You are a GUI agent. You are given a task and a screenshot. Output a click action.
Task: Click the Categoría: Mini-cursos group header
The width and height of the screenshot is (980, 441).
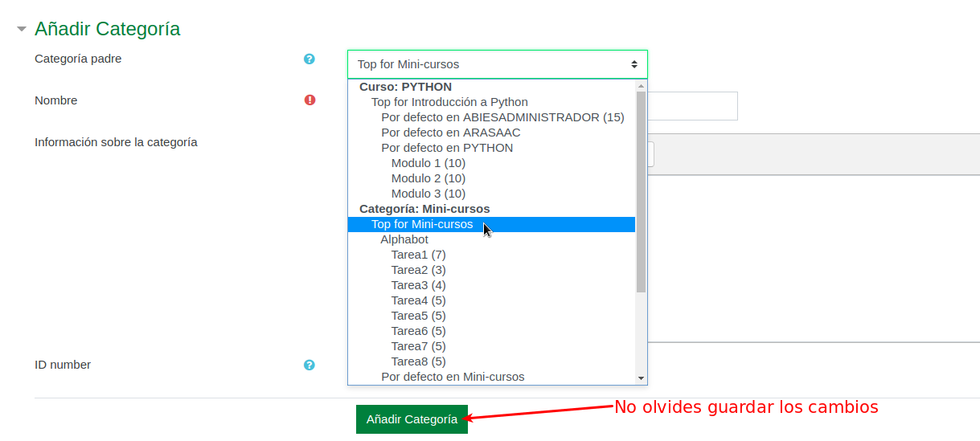pos(424,209)
